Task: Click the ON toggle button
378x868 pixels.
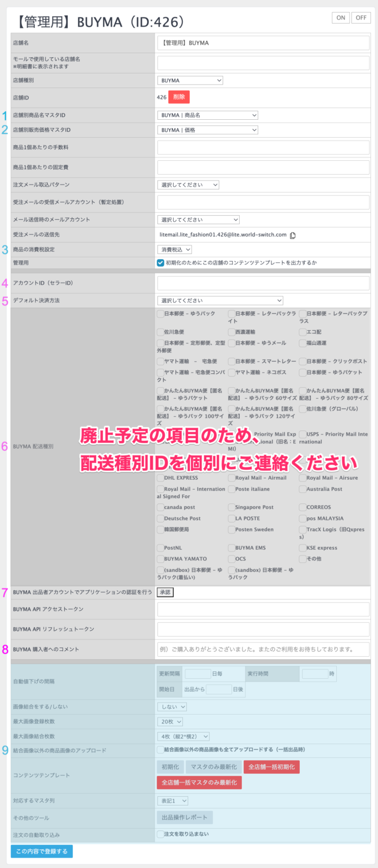Action: (341, 18)
